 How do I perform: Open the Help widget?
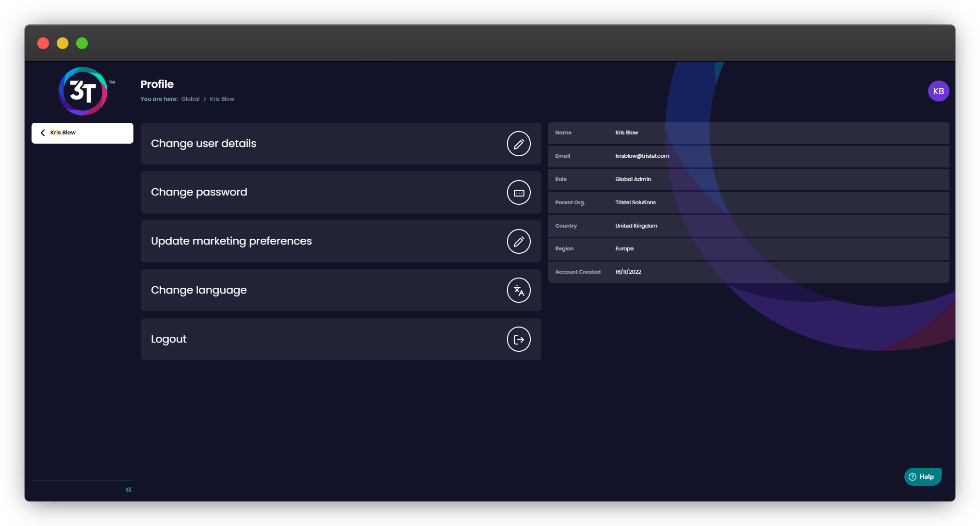[x=922, y=477]
